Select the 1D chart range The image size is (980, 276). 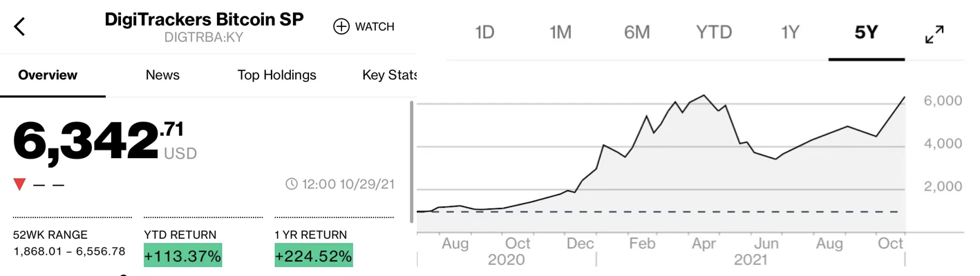pos(484,32)
